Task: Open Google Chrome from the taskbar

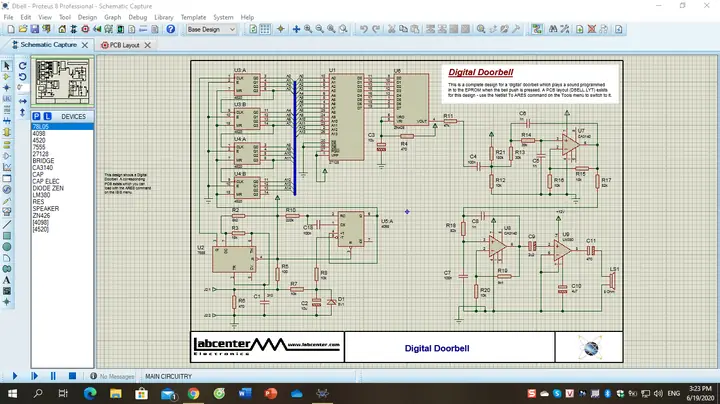Action: tap(193, 393)
